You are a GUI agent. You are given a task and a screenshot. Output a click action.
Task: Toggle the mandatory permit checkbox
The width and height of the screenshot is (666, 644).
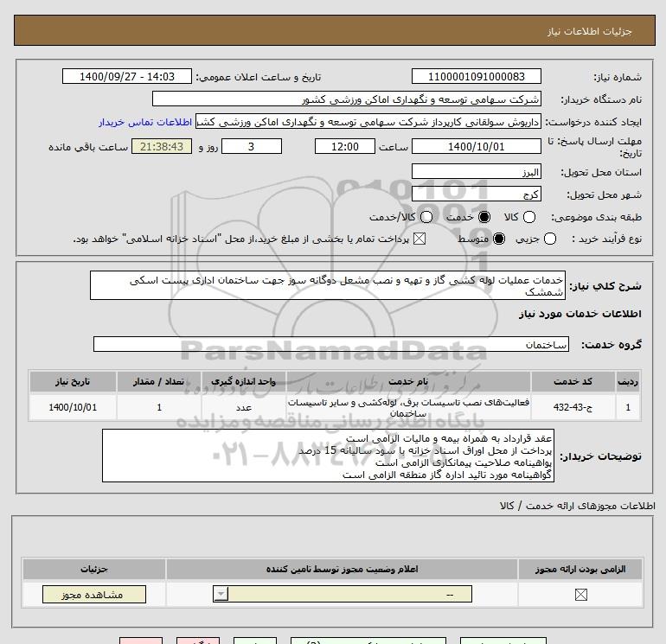point(580,595)
